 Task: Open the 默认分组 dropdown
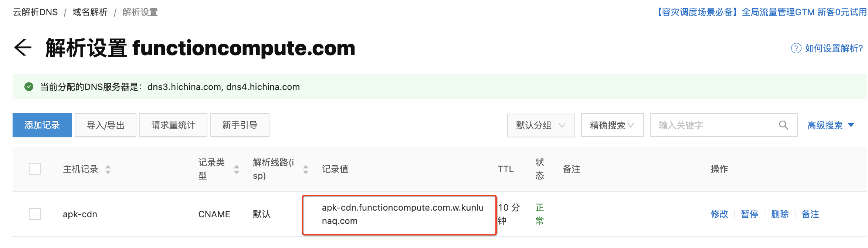540,125
